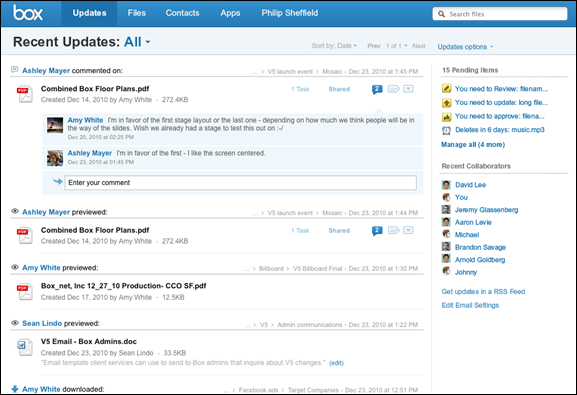577x395 pixels.
Task: Click the thumbs-up icon beside 'You need to approve'
Action: coord(446,117)
